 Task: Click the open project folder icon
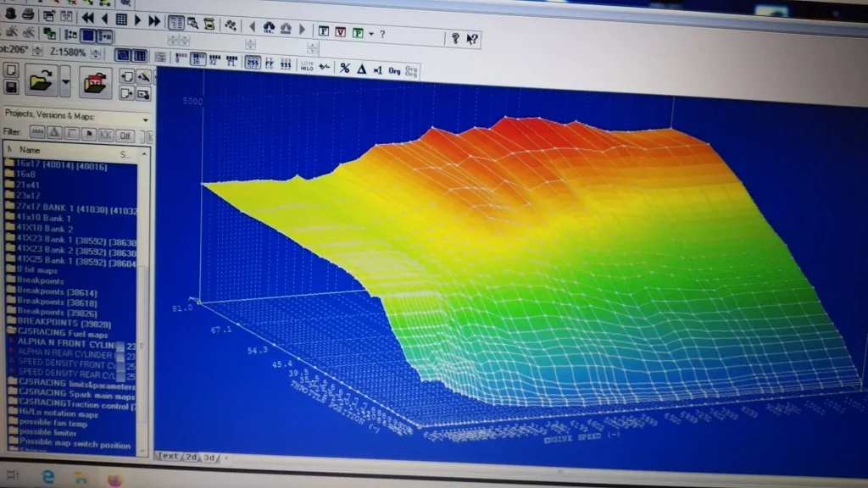click(x=40, y=82)
